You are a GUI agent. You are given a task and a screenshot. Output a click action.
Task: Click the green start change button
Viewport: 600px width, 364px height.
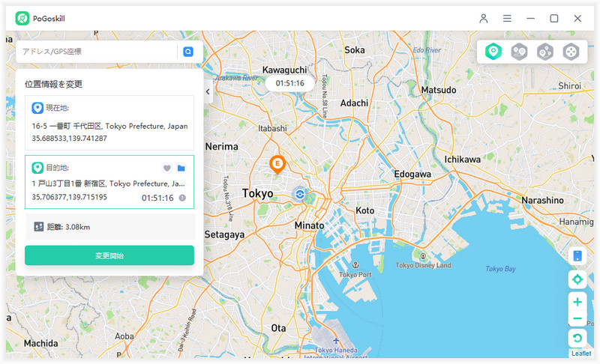tap(109, 255)
